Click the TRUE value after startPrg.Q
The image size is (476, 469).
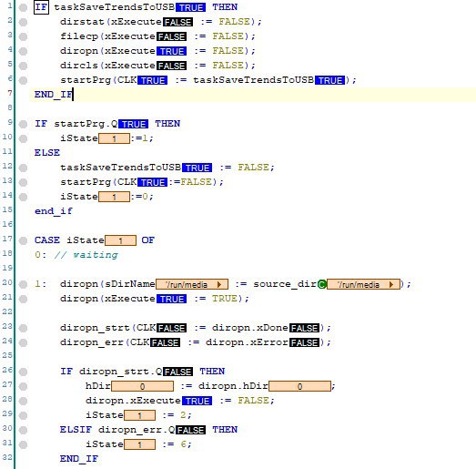[x=133, y=124]
